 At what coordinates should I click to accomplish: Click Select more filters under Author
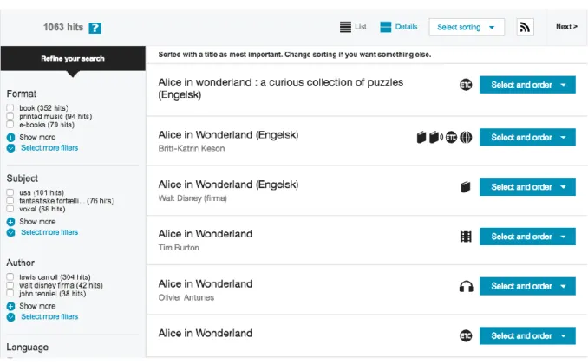coord(49,317)
